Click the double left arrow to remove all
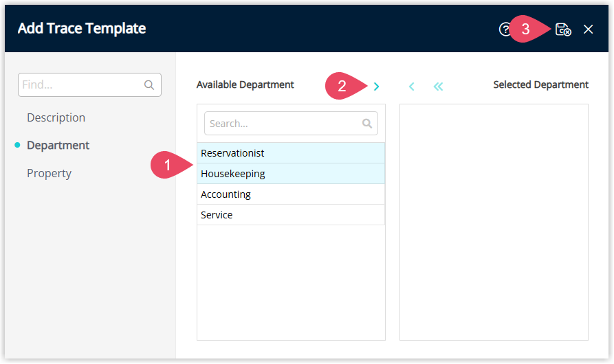This screenshot has height=364, width=614. [x=438, y=87]
